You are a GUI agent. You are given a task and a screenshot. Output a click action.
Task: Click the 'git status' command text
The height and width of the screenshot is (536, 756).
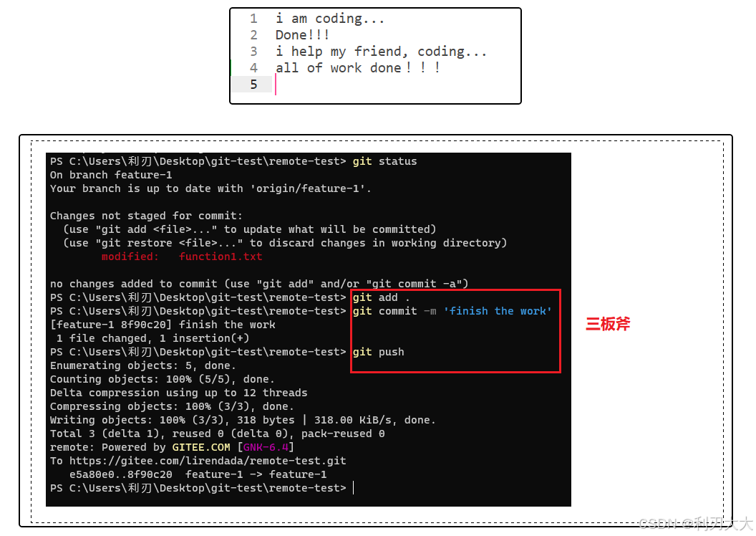pyautogui.click(x=384, y=161)
